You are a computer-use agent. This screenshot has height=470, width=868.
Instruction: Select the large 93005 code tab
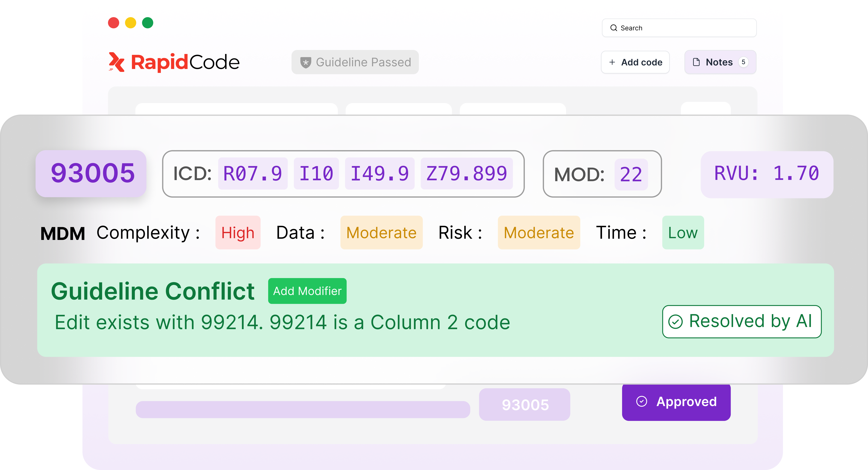[91, 174]
